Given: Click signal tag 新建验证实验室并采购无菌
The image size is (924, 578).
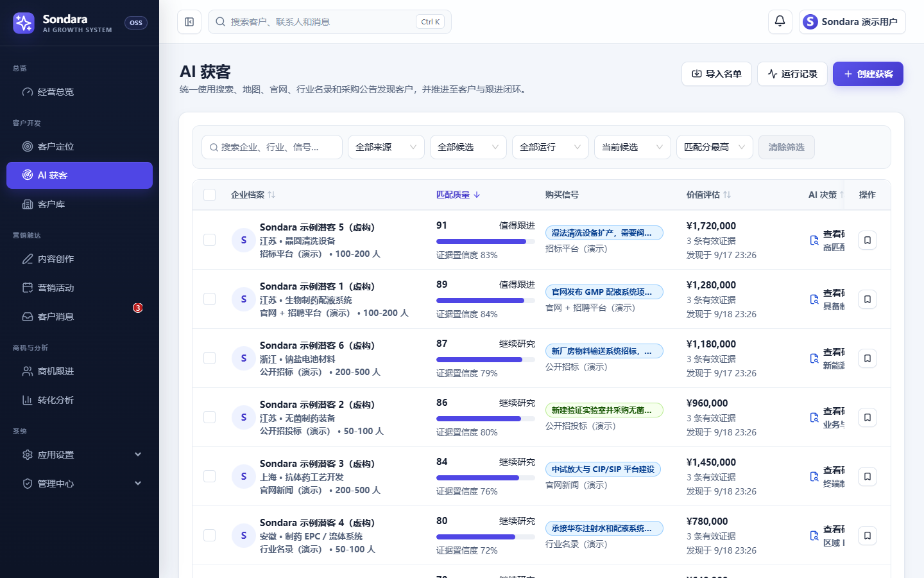Looking at the screenshot, I should [604, 410].
